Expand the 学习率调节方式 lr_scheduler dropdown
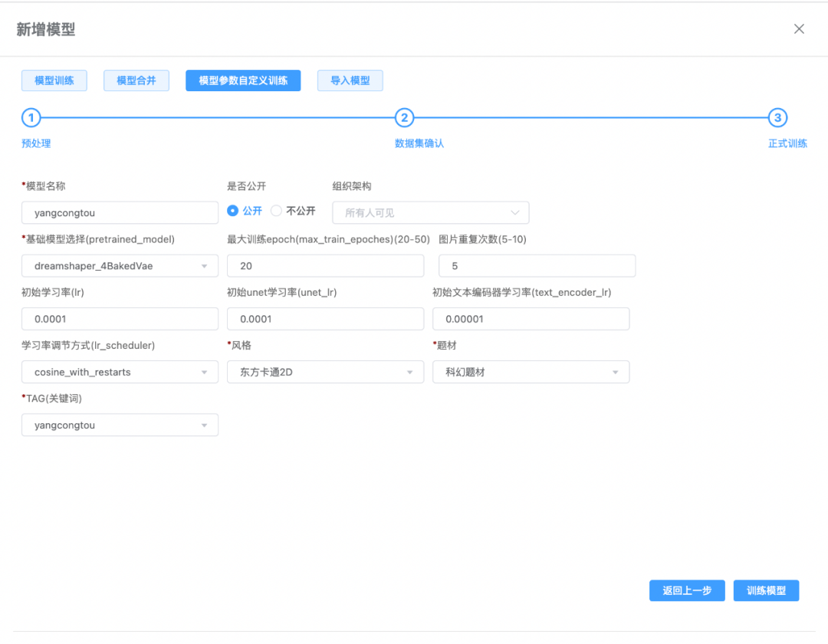The image size is (828, 644). pos(120,372)
